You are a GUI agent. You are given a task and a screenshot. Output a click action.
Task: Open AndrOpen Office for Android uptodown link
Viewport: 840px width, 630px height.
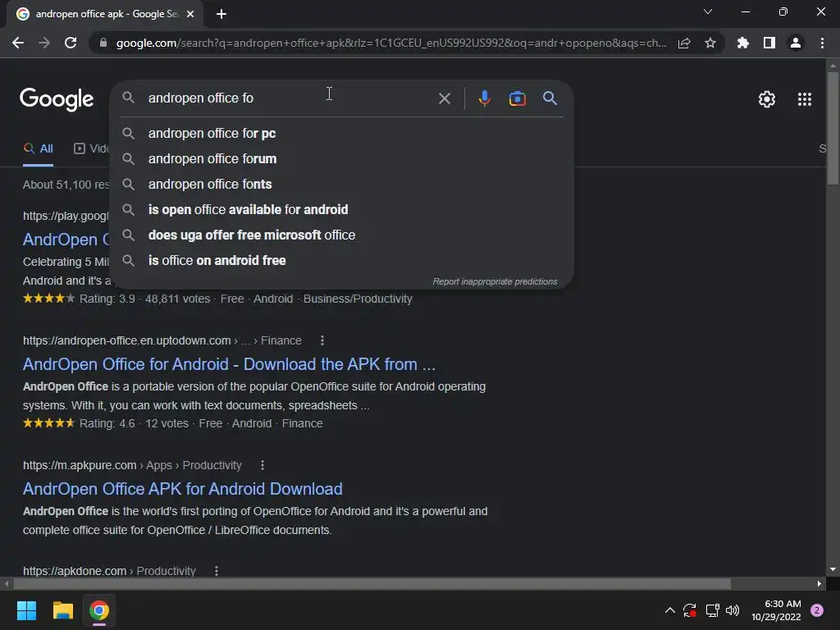pos(230,364)
